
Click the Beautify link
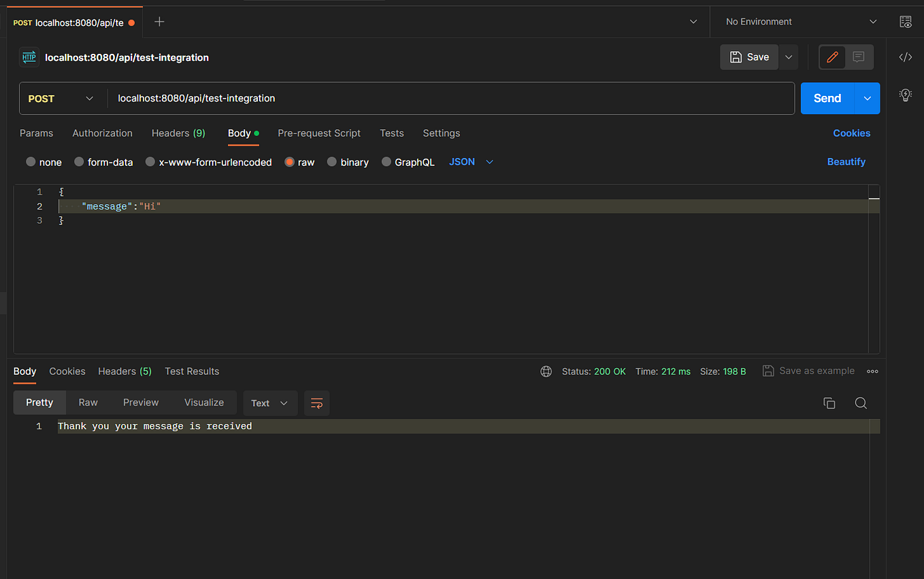846,162
